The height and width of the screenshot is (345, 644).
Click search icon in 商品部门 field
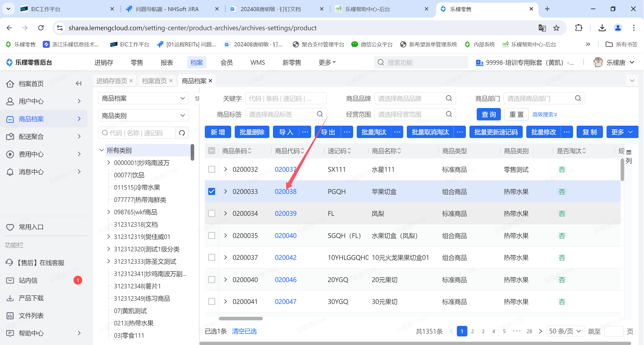578,98
